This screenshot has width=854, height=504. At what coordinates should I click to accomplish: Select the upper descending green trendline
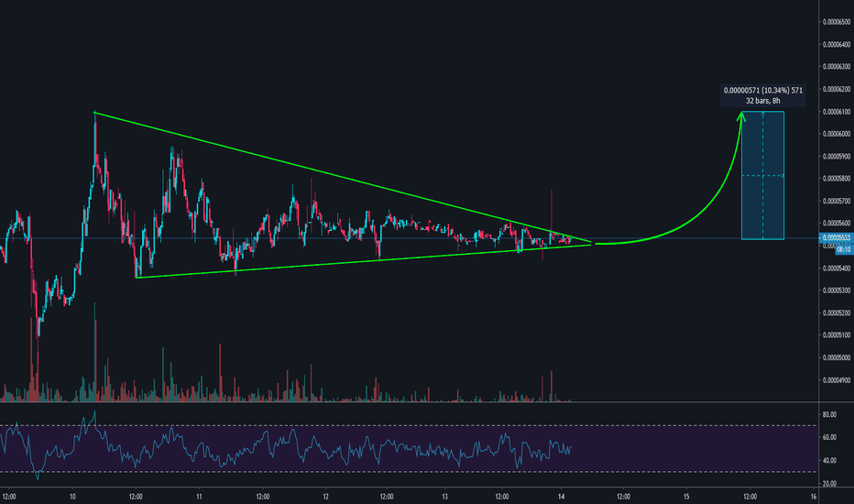pyautogui.click(x=342, y=178)
